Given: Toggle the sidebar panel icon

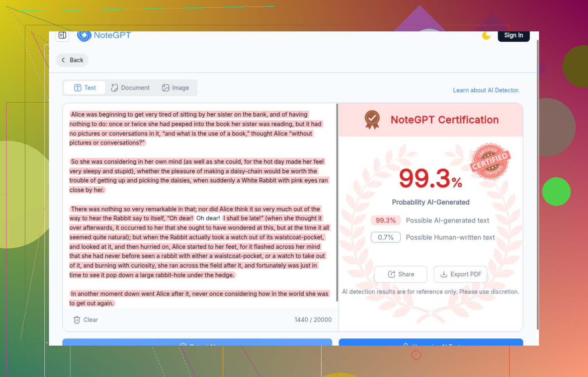Looking at the screenshot, I should click(x=62, y=36).
